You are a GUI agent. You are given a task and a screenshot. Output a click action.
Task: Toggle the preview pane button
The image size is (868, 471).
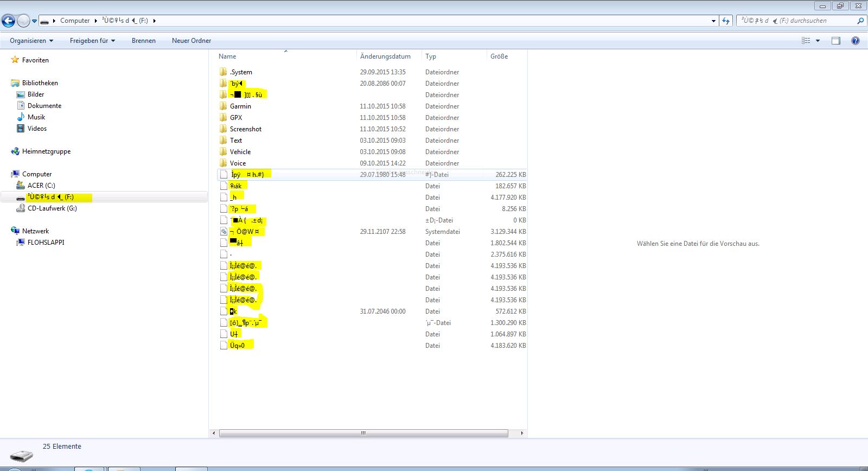click(x=836, y=41)
